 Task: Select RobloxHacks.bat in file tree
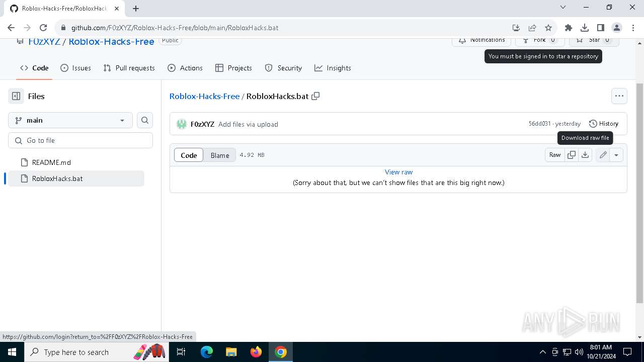pyautogui.click(x=76, y=178)
